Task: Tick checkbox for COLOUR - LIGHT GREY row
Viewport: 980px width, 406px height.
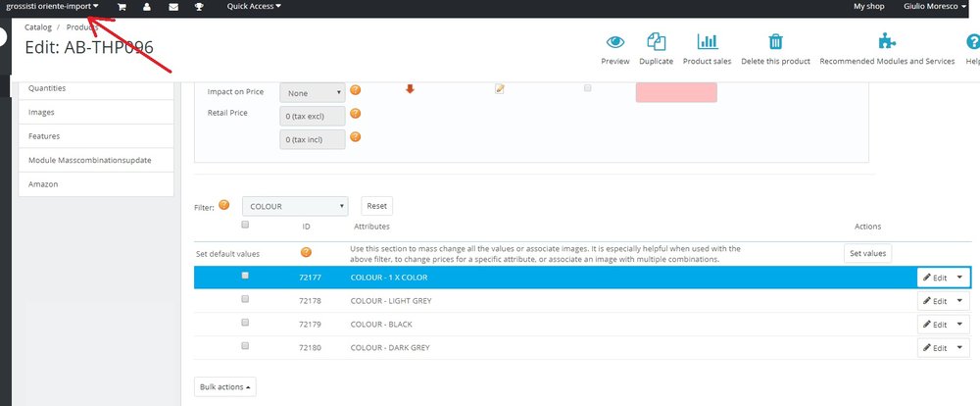Action: (245, 299)
